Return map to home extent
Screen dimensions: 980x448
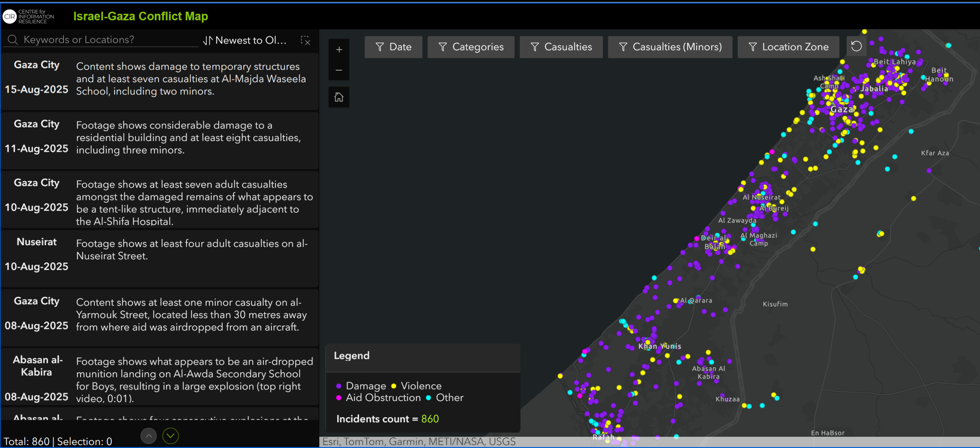click(x=339, y=97)
